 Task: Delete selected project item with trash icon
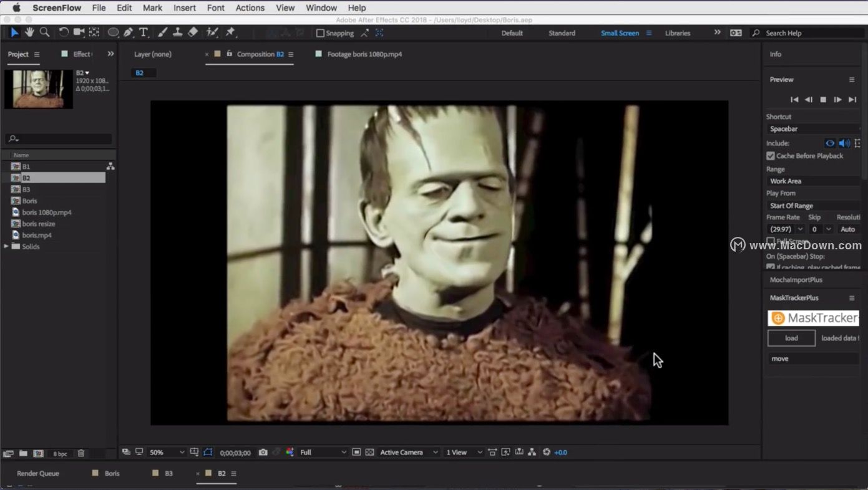click(80, 453)
